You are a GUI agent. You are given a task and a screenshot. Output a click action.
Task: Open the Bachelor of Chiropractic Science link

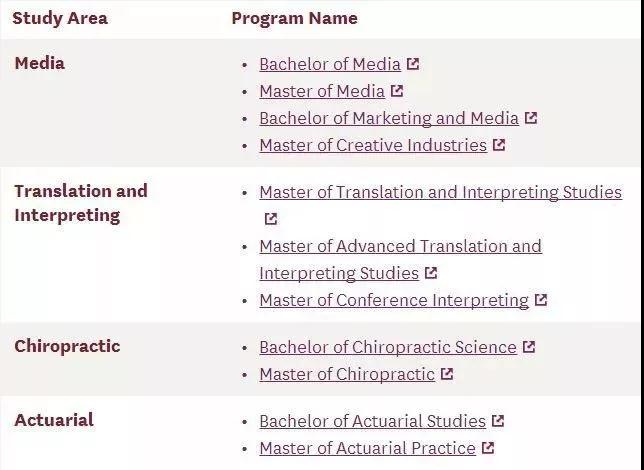(x=388, y=348)
